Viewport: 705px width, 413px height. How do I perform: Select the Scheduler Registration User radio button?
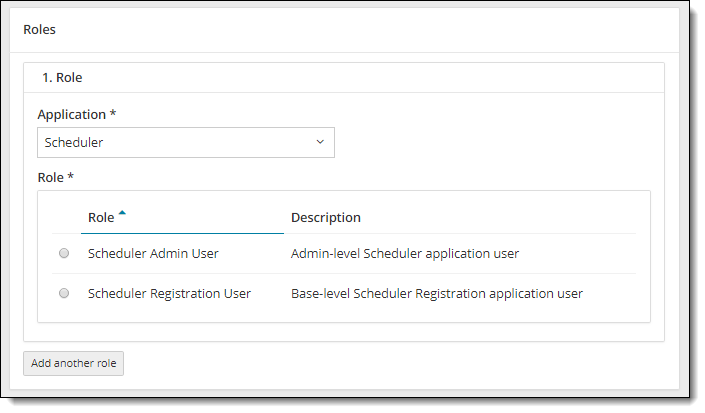[x=64, y=294]
